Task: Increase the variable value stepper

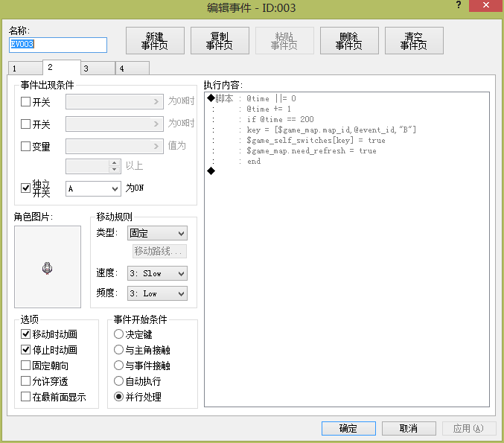Action: click(x=115, y=162)
